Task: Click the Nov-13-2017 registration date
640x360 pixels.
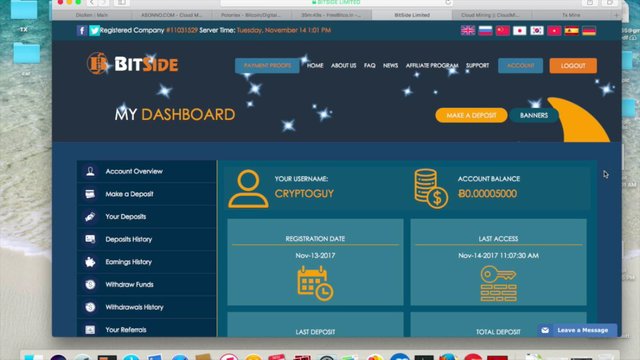Action: pyautogui.click(x=315, y=256)
